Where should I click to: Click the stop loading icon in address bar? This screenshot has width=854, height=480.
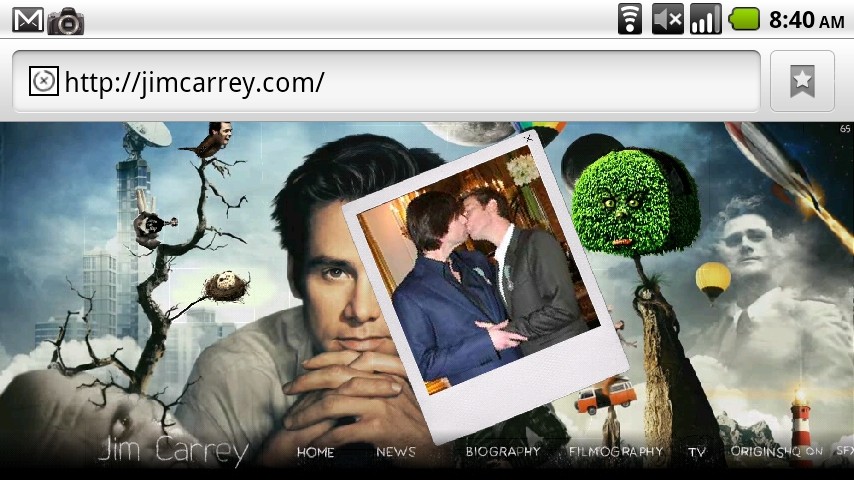coord(43,81)
